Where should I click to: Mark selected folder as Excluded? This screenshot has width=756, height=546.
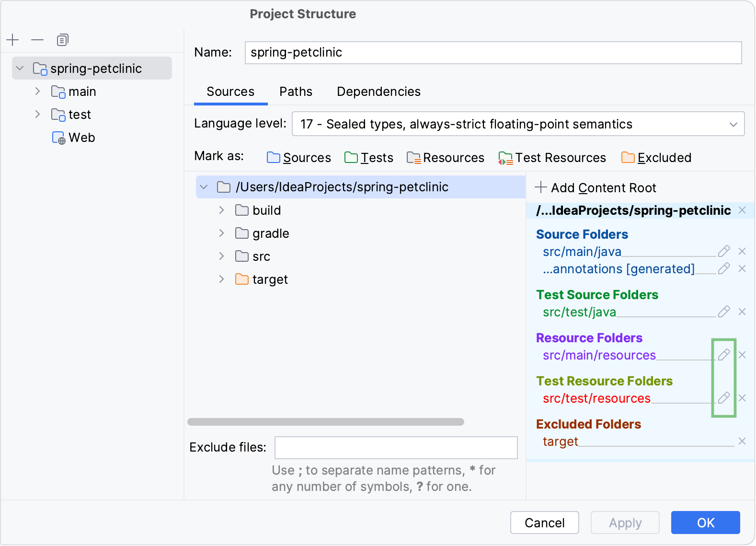click(656, 158)
